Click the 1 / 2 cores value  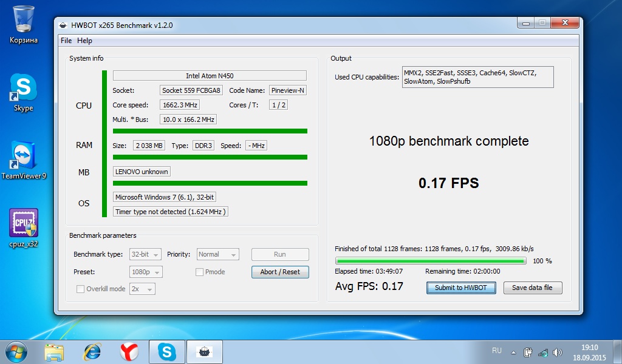(278, 105)
